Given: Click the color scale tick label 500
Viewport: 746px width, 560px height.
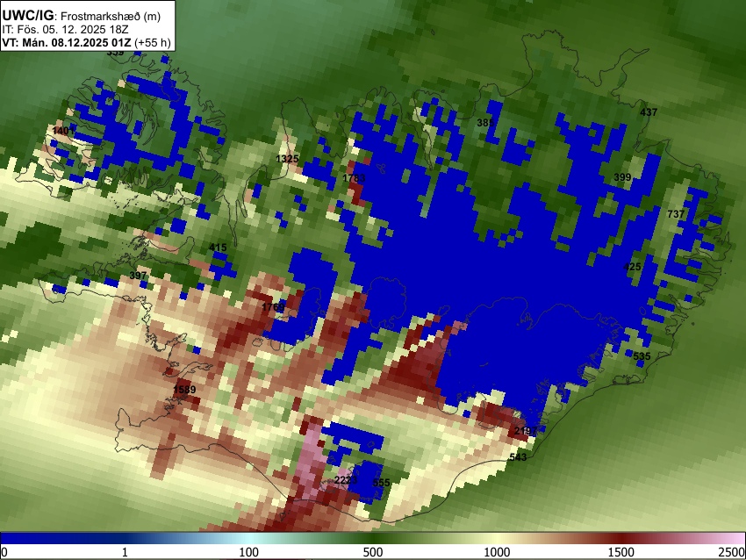Looking at the screenshot, I should click(x=373, y=552).
